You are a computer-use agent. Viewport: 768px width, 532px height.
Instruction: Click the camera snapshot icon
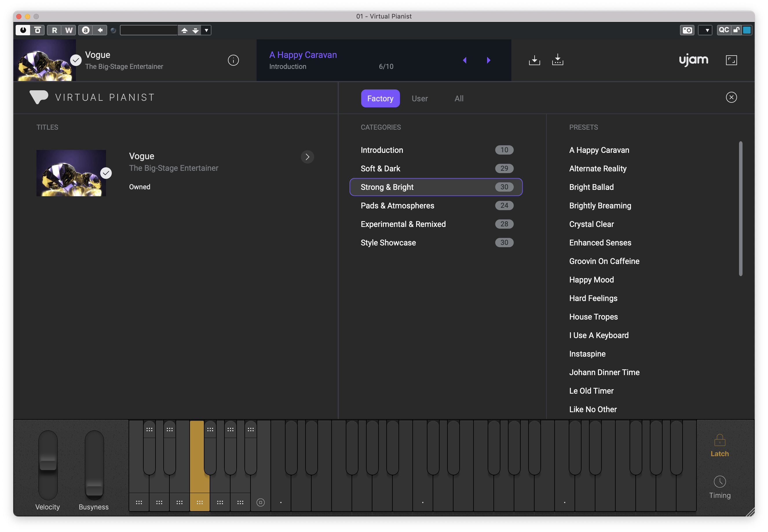(687, 30)
